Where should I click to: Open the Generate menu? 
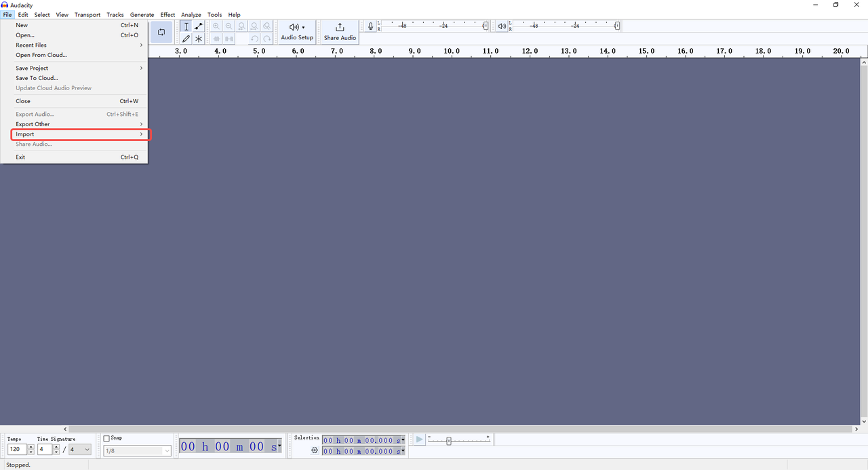tap(142, 15)
